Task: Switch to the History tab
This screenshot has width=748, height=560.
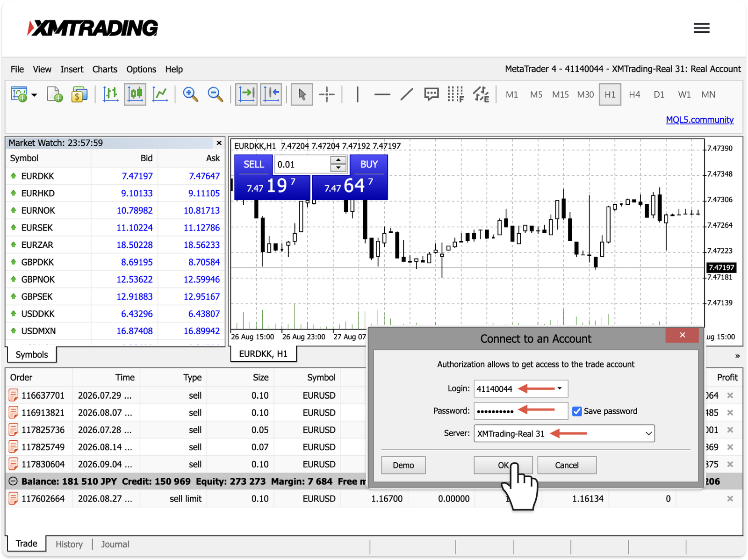Action: pos(69,544)
